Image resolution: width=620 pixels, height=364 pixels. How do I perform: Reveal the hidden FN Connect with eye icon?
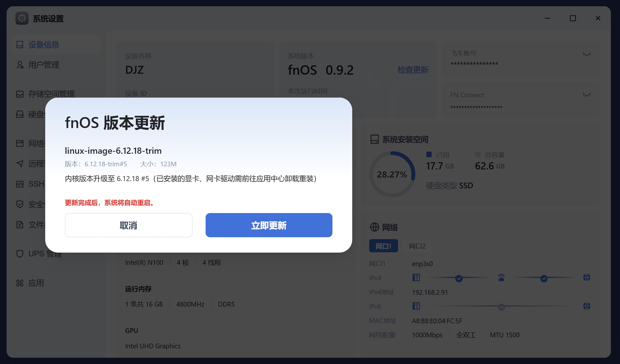point(586,94)
